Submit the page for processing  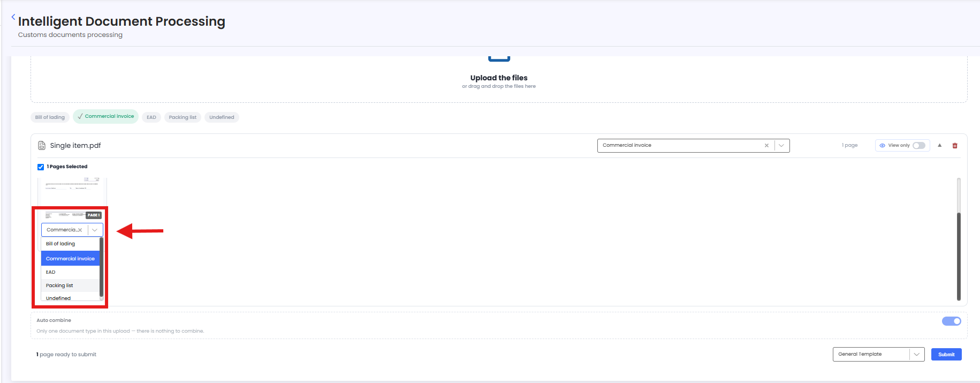pyautogui.click(x=946, y=354)
